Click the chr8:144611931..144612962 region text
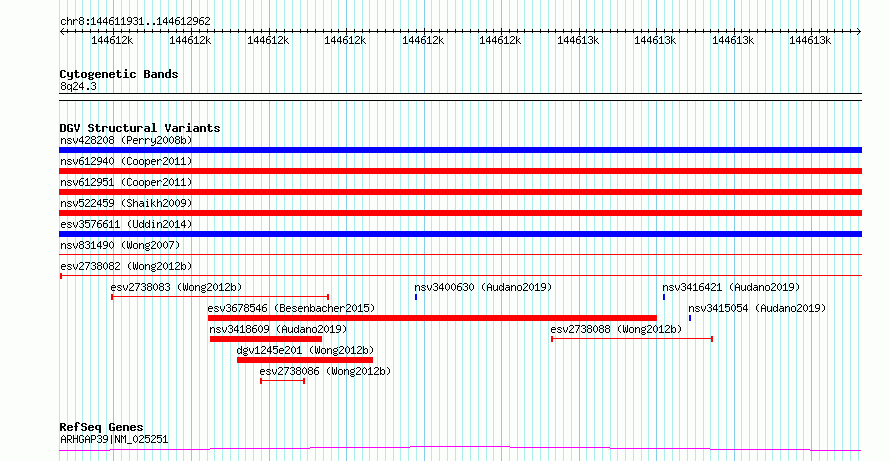This screenshot has height=461, width=890. click(135, 22)
